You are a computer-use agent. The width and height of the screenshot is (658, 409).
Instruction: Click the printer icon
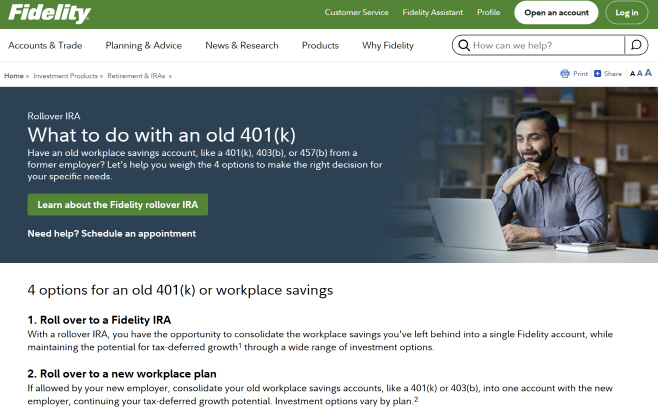566,74
